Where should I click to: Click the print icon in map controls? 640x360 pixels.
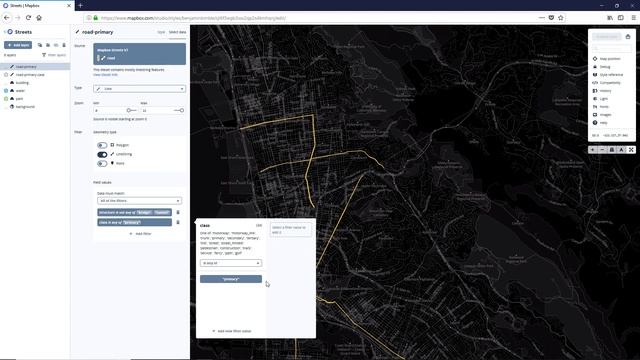tap(612, 150)
